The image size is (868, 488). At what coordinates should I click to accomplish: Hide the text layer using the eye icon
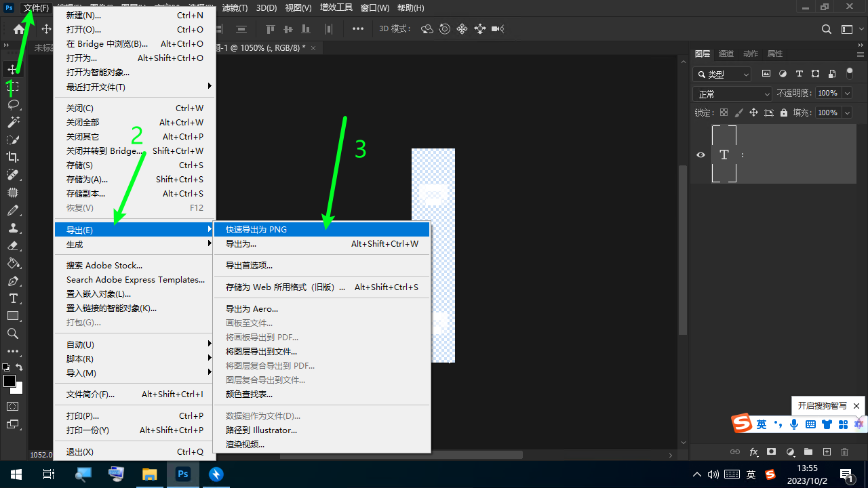[x=701, y=155]
